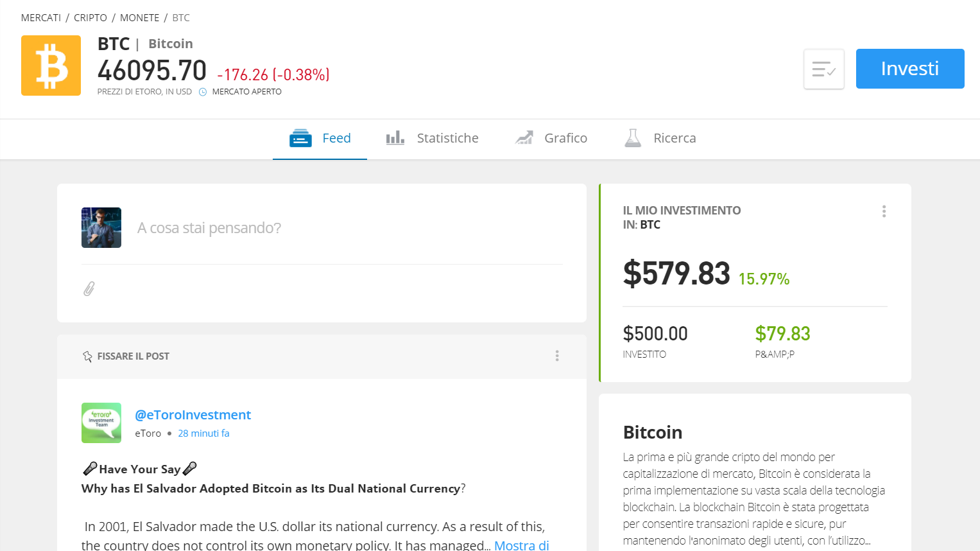Click the clock icon beside Mercato Aperto

click(203, 92)
